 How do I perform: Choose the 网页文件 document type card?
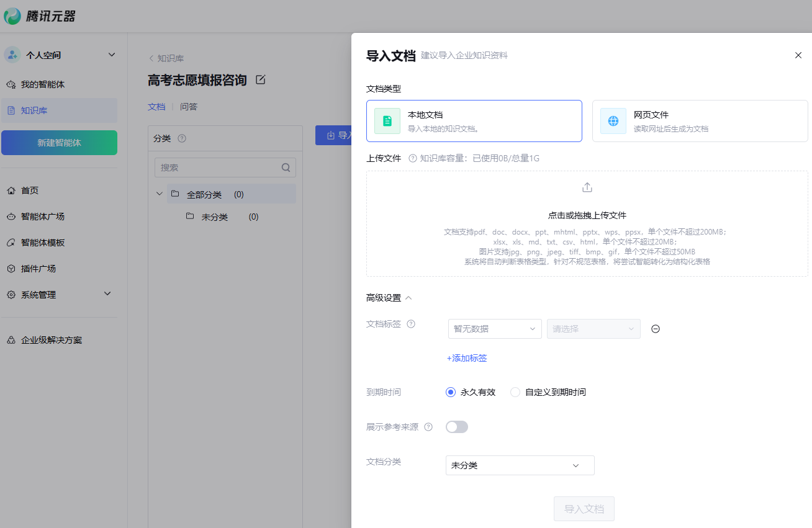pyautogui.click(x=700, y=121)
